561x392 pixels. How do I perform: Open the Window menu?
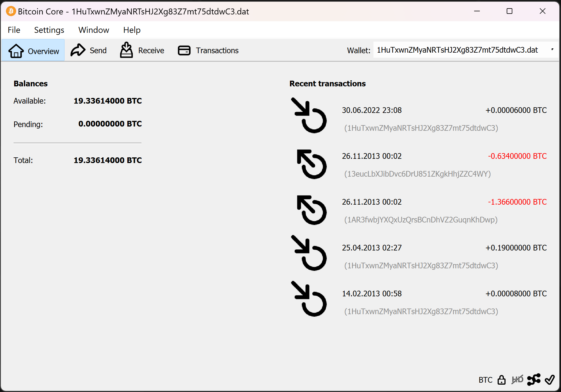(94, 30)
